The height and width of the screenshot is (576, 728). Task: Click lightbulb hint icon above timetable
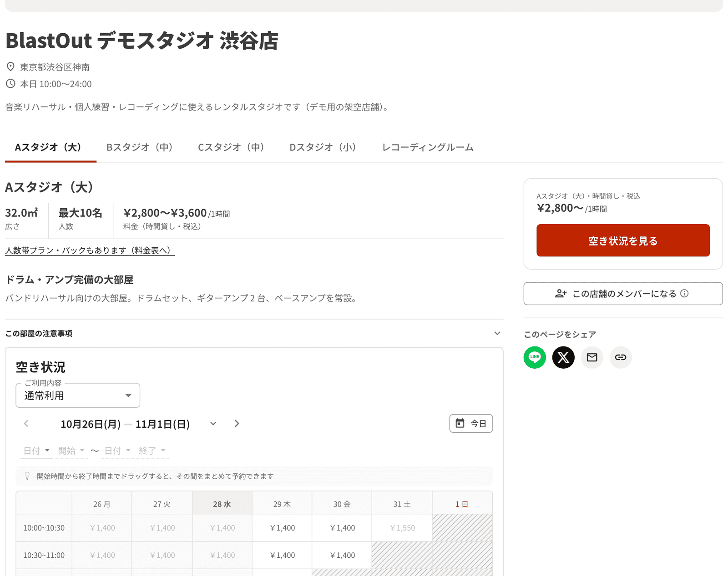coord(27,476)
